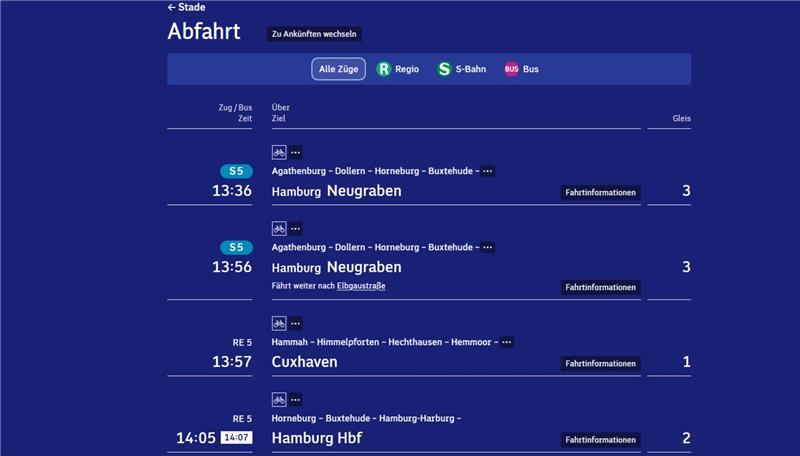The width and height of the screenshot is (800, 456).
Task: Switch to arrivals with Zu Ankünften wechseln
Action: pyautogui.click(x=314, y=34)
